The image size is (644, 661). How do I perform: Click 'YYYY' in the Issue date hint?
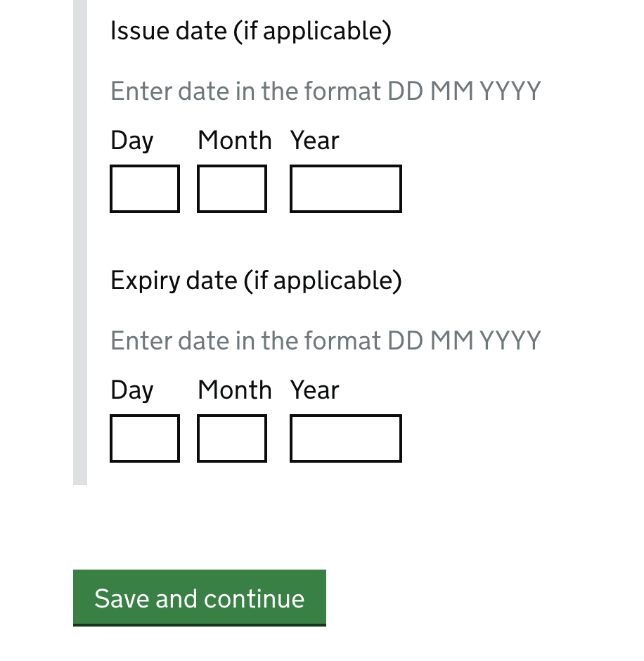(x=510, y=91)
